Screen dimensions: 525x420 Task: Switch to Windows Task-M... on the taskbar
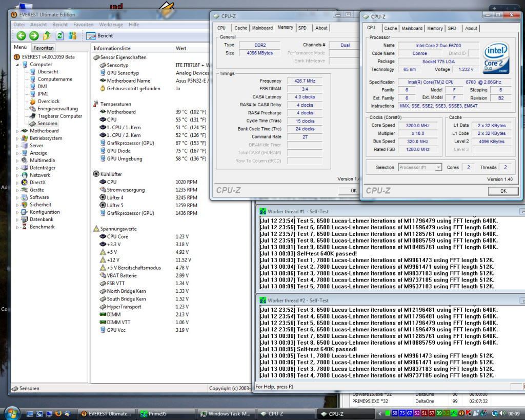point(226,414)
